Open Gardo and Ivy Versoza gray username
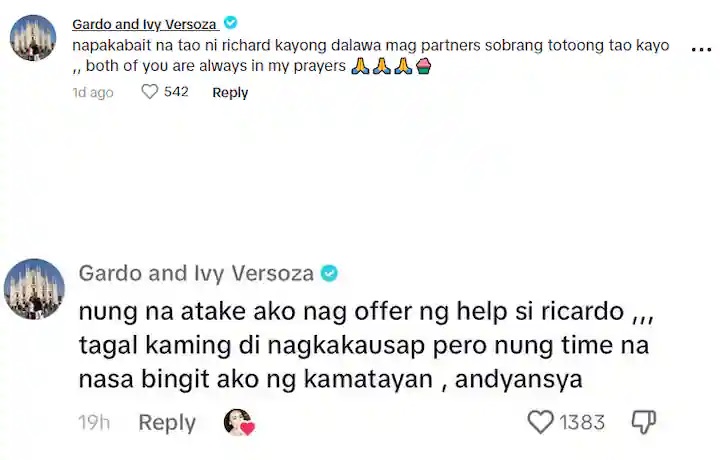This screenshot has height=460, width=720. (x=196, y=274)
